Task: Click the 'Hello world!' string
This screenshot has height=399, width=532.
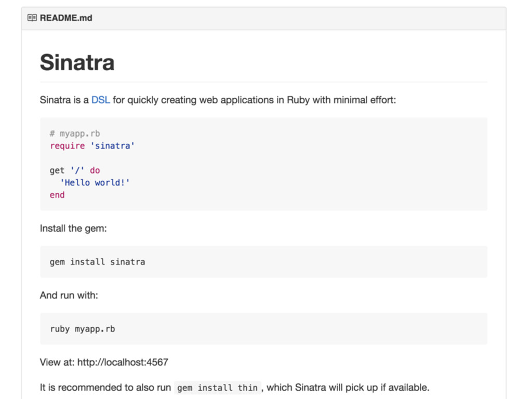Action: [x=95, y=182]
